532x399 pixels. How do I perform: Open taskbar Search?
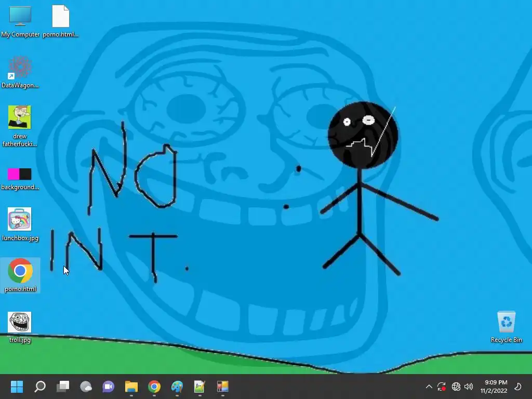point(40,387)
